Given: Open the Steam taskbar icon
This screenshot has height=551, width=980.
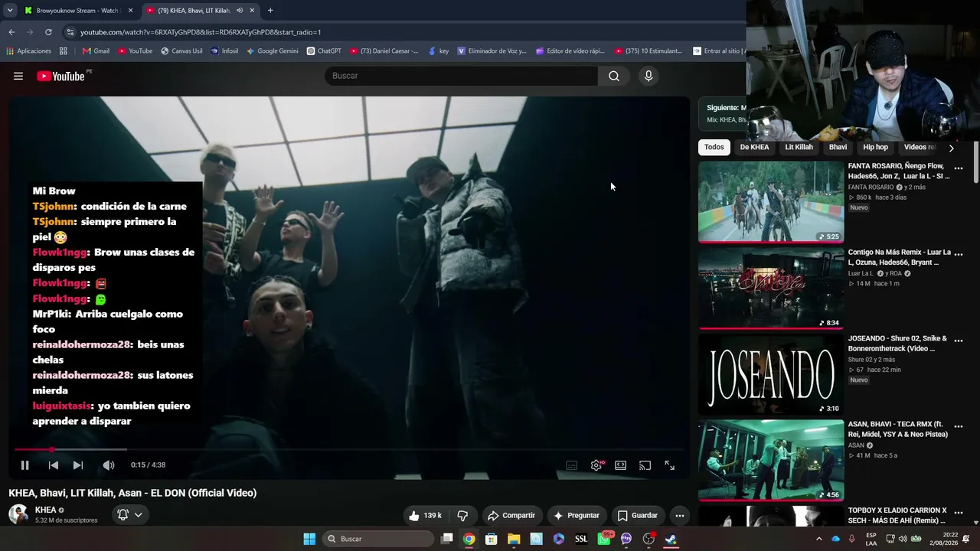Looking at the screenshot, I should pyautogui.click(x=671, y=539).
